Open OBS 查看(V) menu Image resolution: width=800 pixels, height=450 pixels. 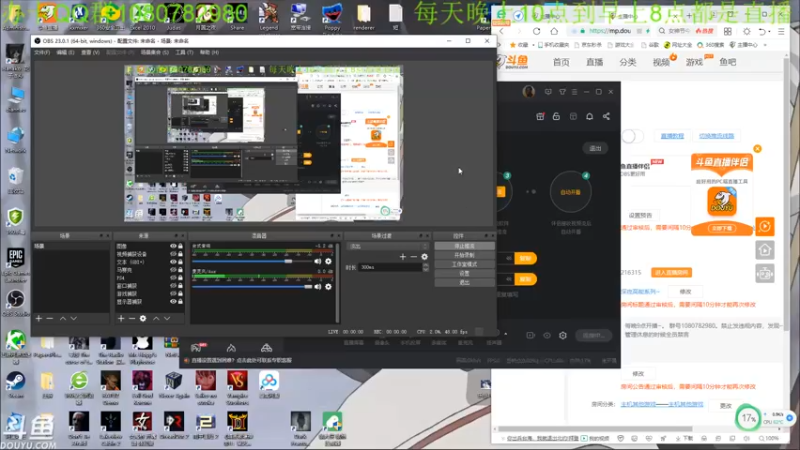tap(90, 53)
